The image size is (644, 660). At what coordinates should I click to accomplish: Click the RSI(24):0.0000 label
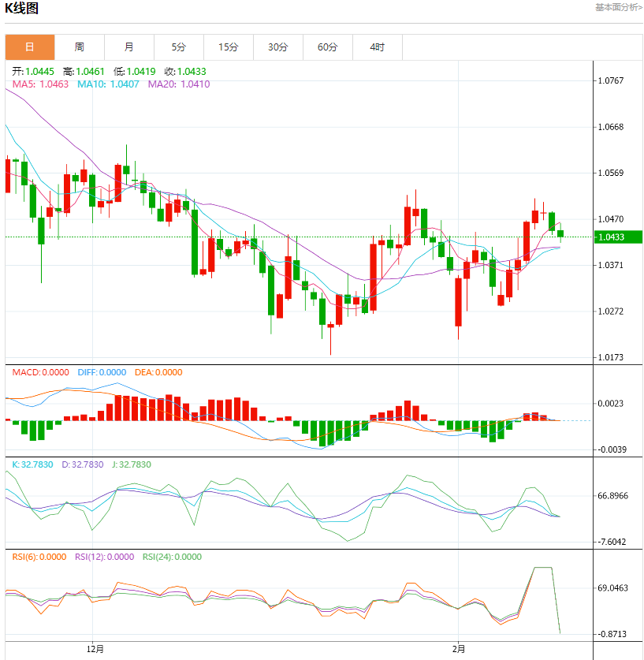coord(172,557)
